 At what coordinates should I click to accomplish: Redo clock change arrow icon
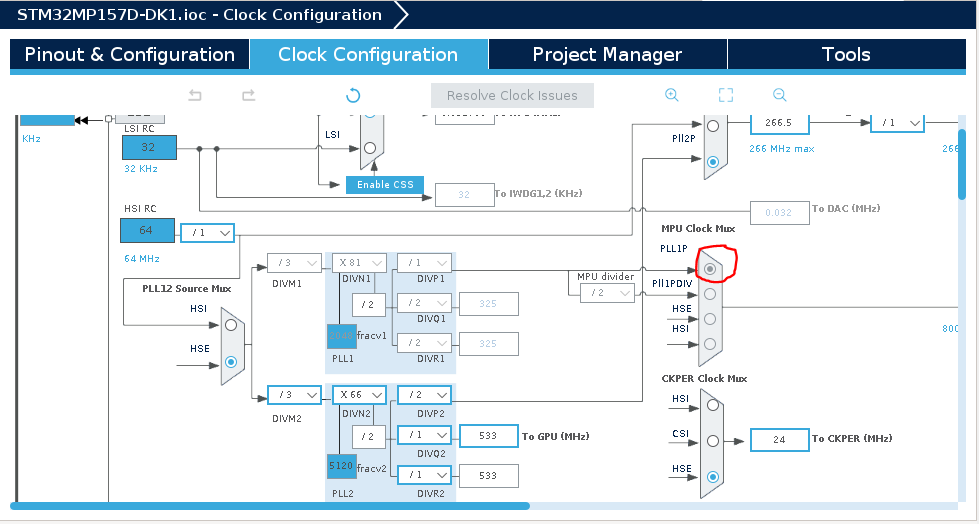coord(248,96)
